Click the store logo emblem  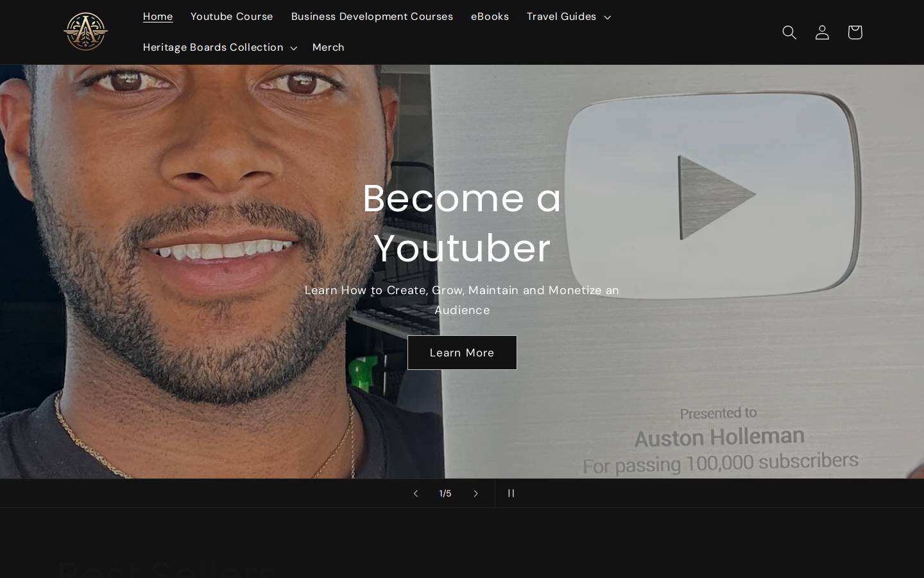tap(85, 31)
